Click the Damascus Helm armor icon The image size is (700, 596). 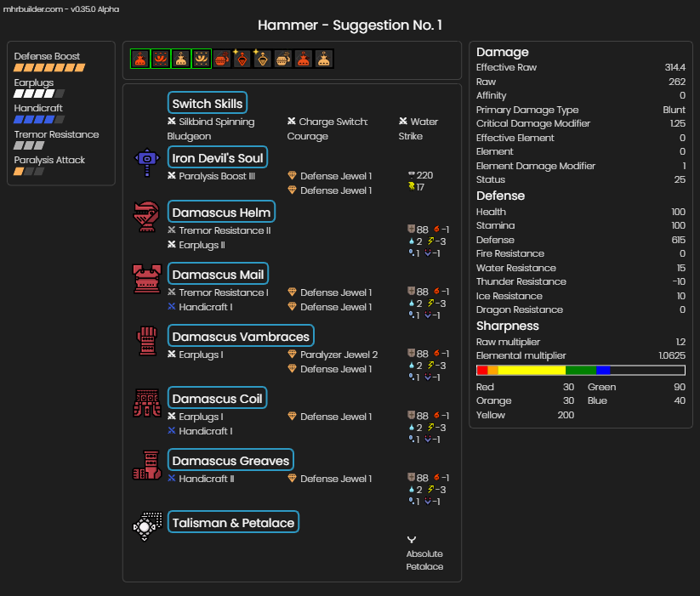coord(147,217)
